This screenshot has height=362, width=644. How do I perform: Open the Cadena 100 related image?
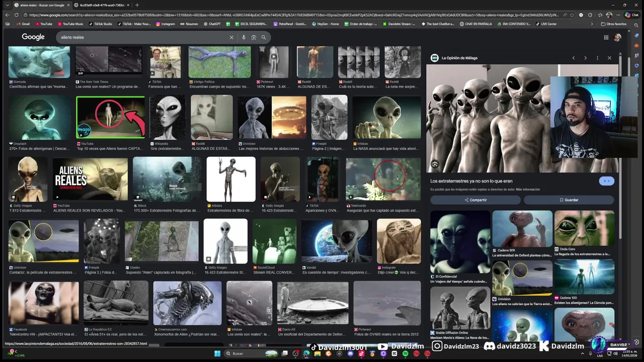pos(584,278)
